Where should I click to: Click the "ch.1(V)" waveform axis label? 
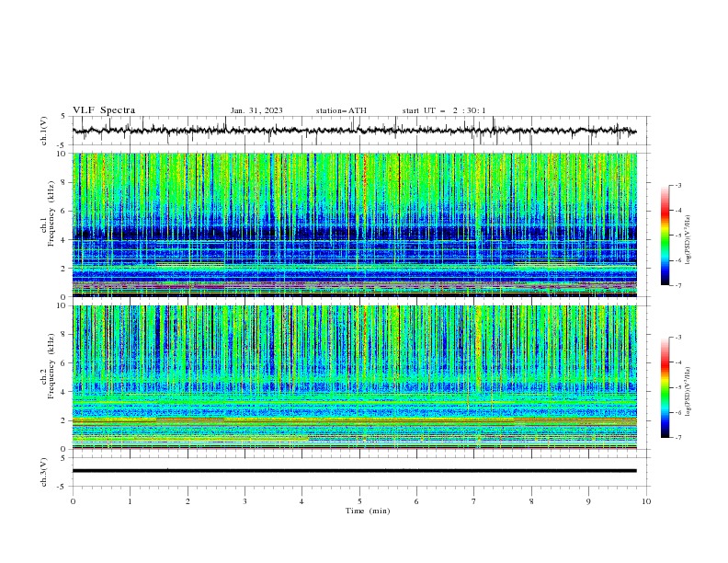pyautogui.click(x=44, y=131)
